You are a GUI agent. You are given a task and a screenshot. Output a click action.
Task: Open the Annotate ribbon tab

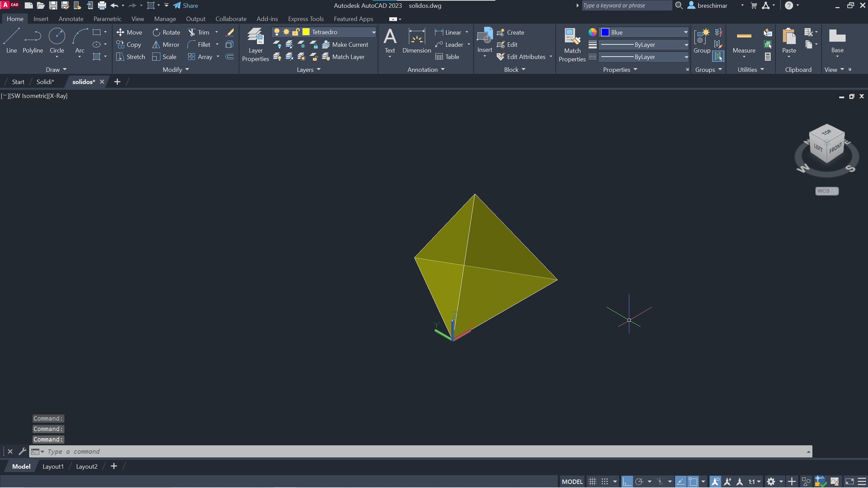pos(71,19)
